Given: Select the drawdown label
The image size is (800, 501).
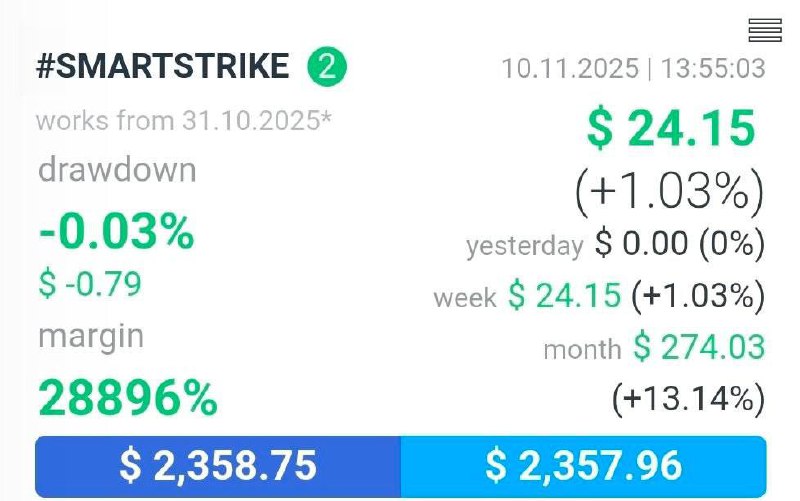Looking at the screenshot, I should coord(117,170).
